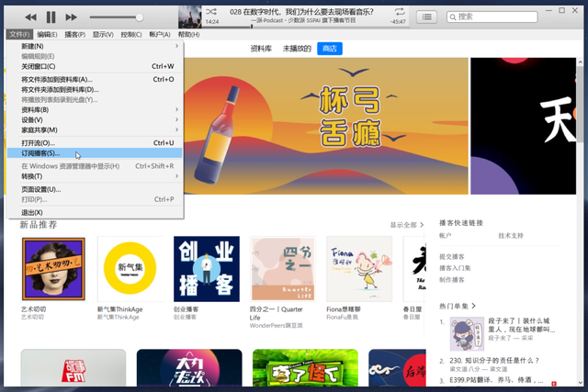The width and height of the screenshot is (588, 392).
Task: Expand the 转换(T) submenu
Action: point(95,176)
